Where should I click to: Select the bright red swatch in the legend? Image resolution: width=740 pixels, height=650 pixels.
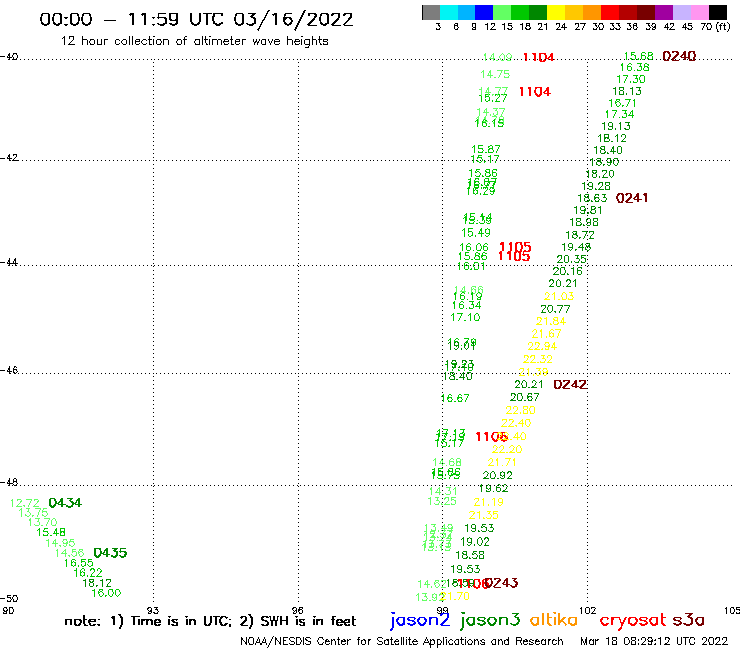(610, 13)
